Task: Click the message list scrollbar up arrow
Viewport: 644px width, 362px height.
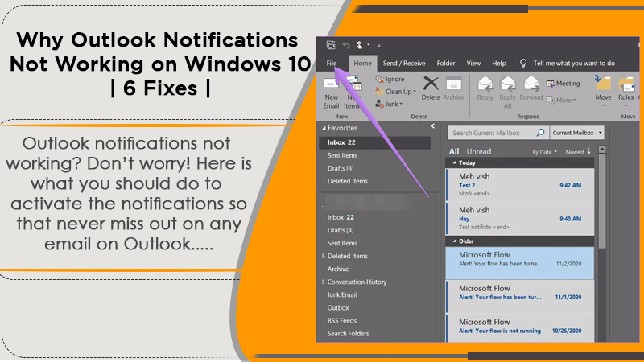Action: coord(602,150)
